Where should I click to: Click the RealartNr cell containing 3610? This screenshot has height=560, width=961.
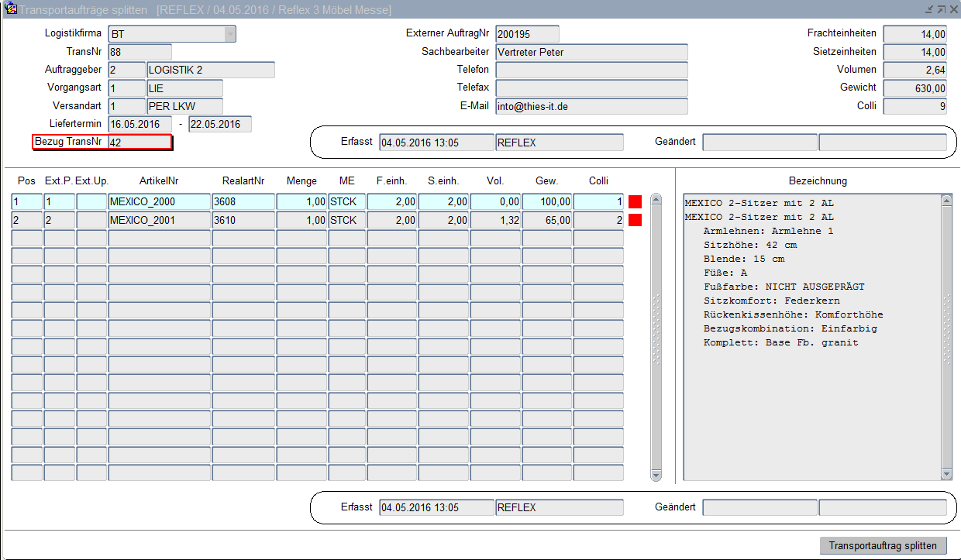pos(243,221)
